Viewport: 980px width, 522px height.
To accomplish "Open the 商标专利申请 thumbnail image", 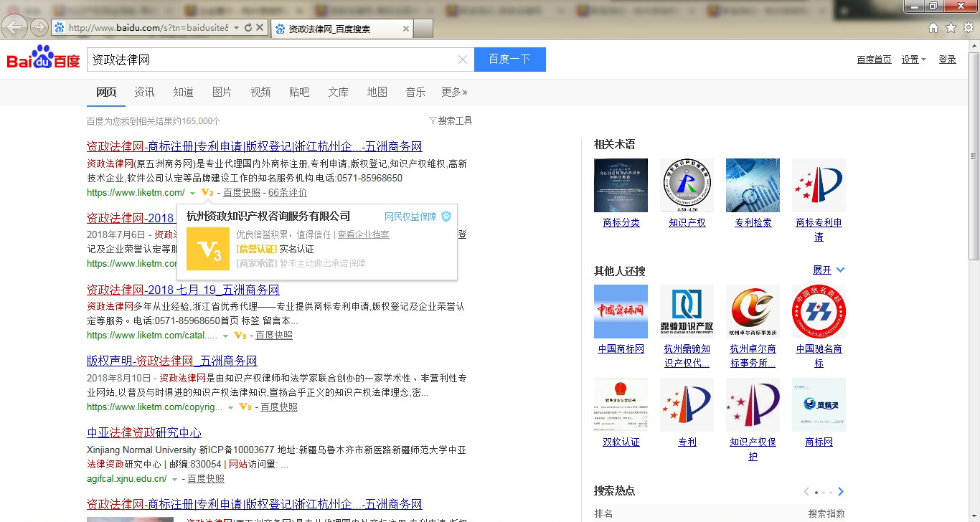I will [819, 185].
